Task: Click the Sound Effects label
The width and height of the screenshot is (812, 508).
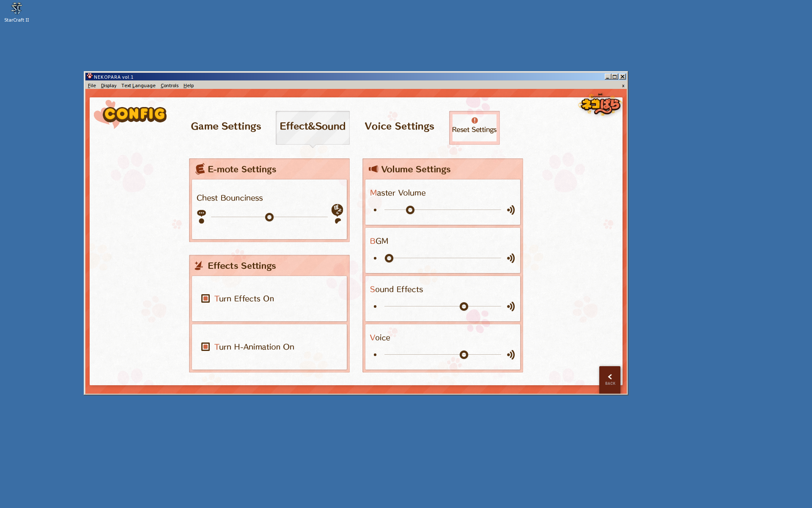Action: [396, 289]
